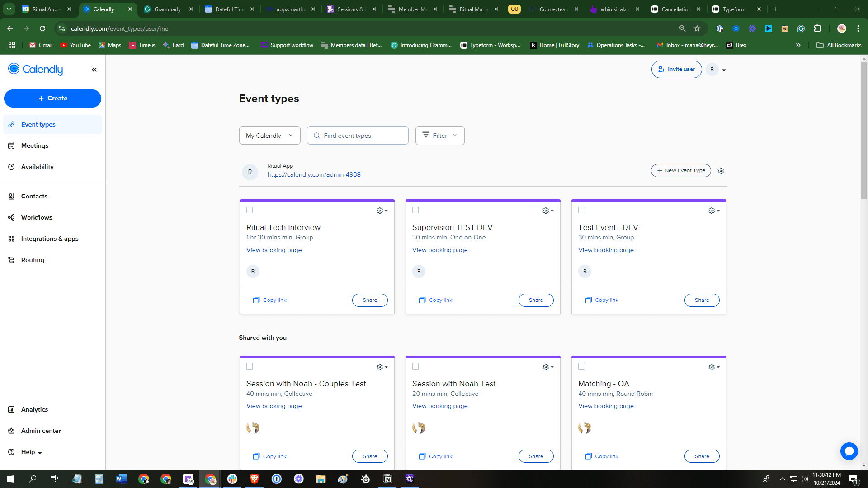Click the Calendly logo in sidebar
Screen dimensions: 868x488
(x=36, y=69)
